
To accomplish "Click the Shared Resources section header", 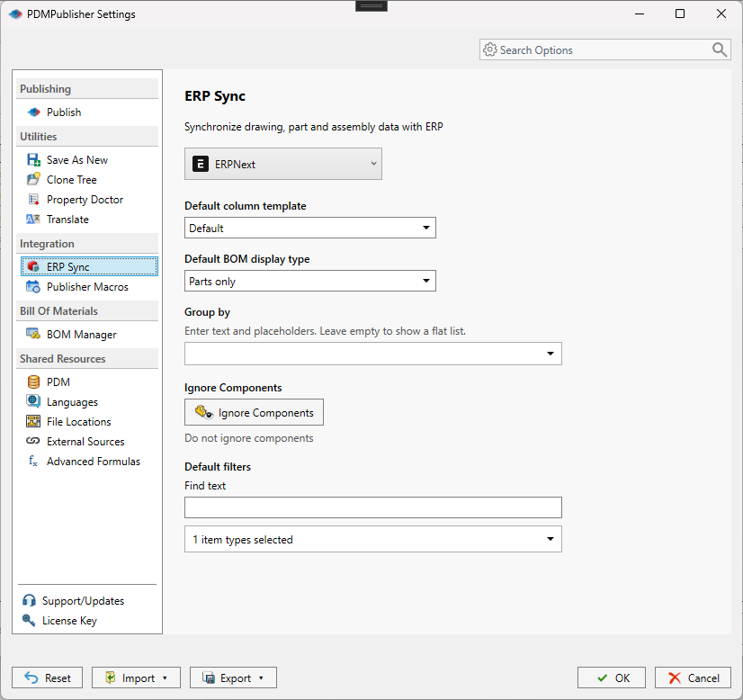I will (x=87, y=358).
